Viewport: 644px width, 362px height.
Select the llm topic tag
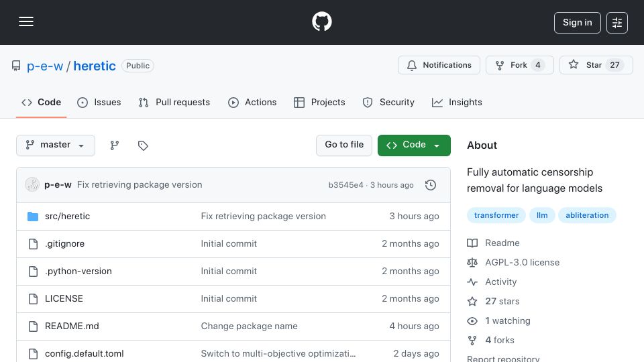(542, 215)
